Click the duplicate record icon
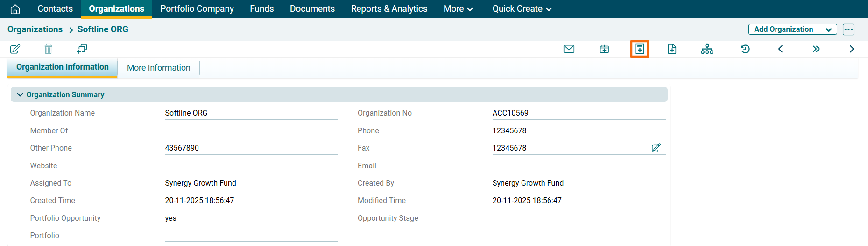868x246 pixels. [82, 49]
